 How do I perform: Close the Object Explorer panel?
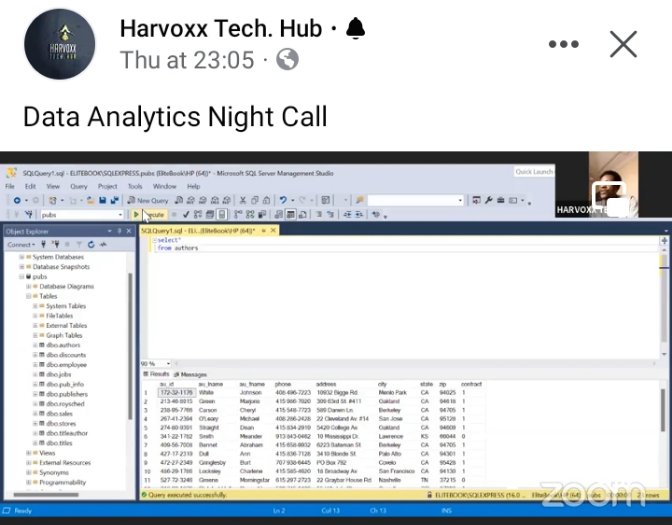click(129, 231)
